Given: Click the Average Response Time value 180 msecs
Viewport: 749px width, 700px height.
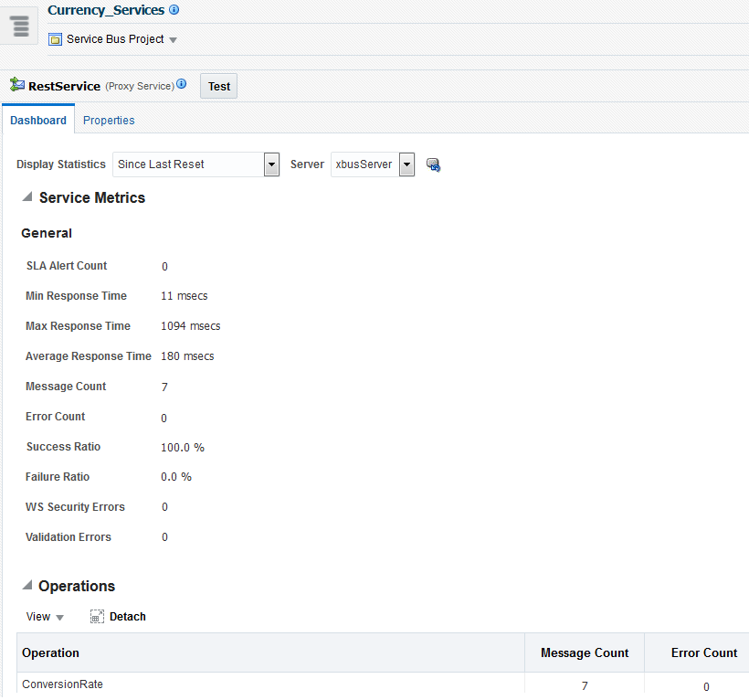Looking at the screenshot, I should click(x=187, y=356).
